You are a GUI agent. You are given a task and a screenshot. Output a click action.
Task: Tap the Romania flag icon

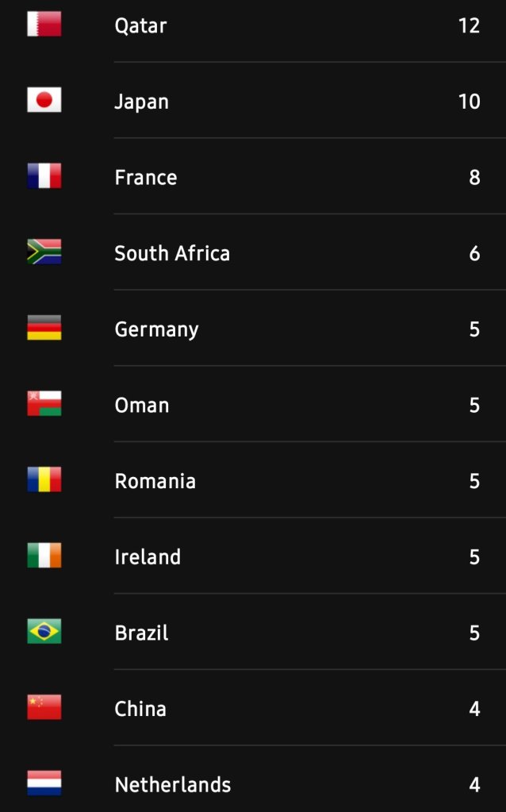point(44,480)
